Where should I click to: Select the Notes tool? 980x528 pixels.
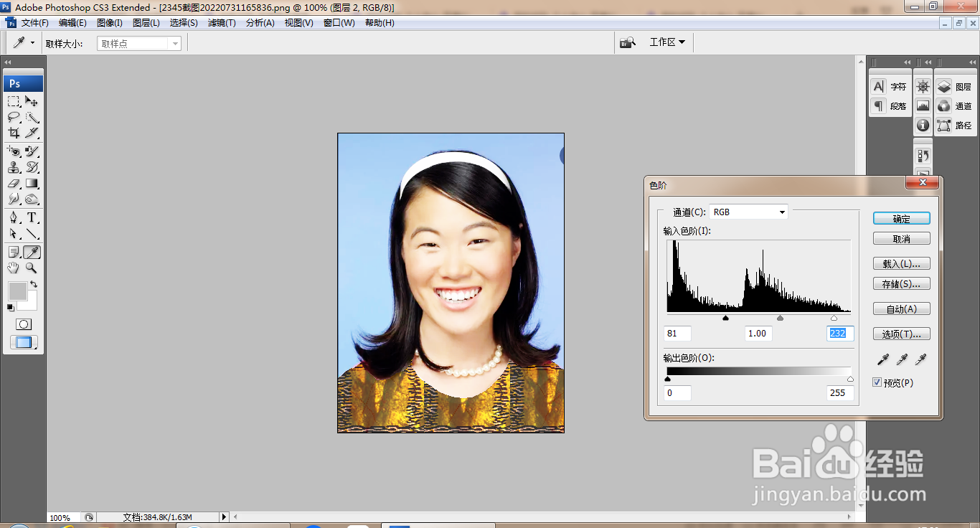(14, 252)
